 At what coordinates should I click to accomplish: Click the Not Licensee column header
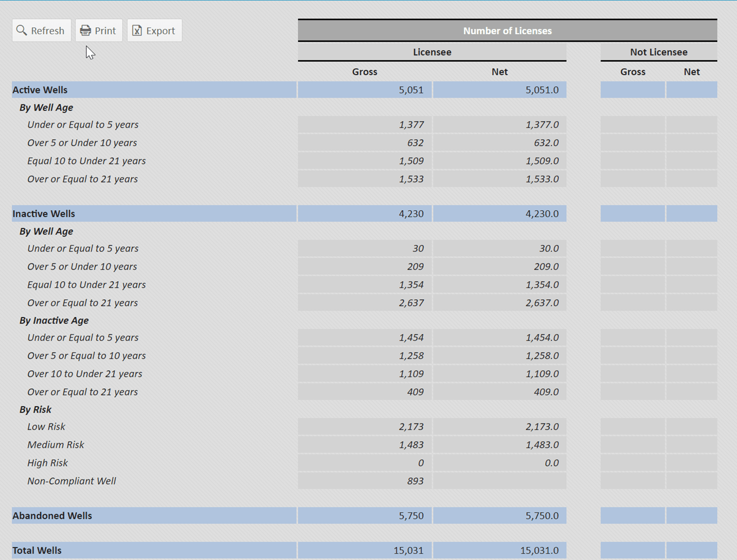[659, 52]
